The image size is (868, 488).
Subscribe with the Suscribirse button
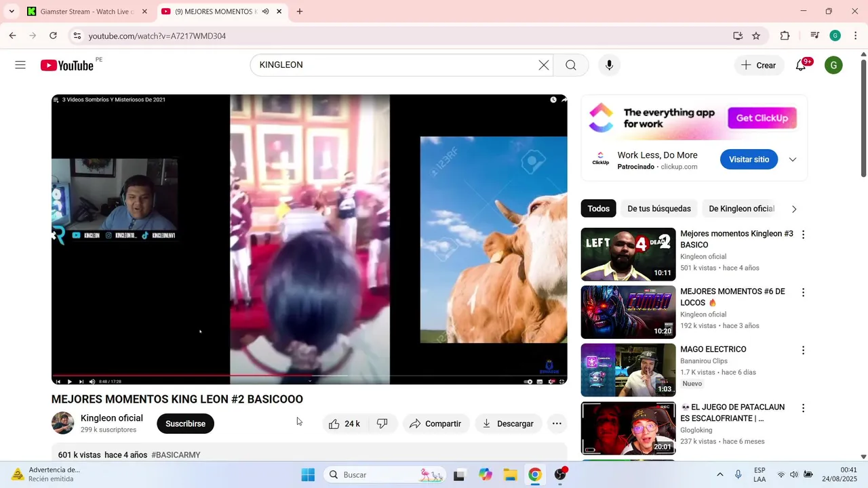(x=185, y=424)
